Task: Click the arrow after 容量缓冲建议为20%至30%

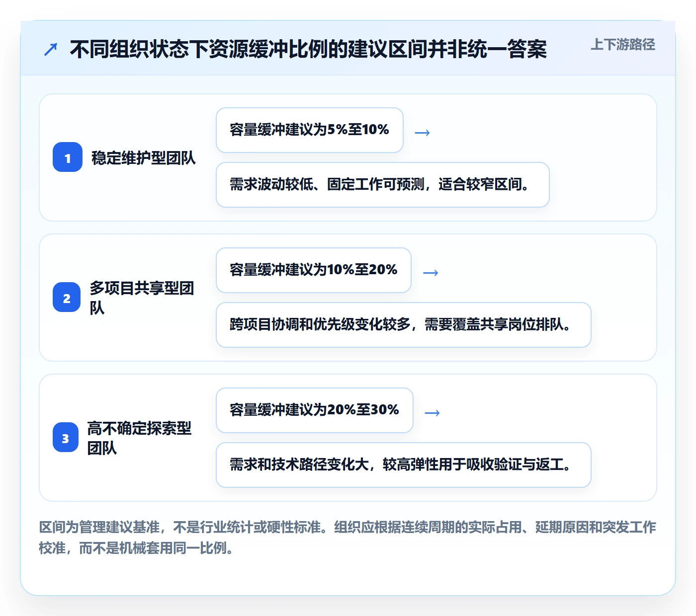Action: [x=432, y=413]
